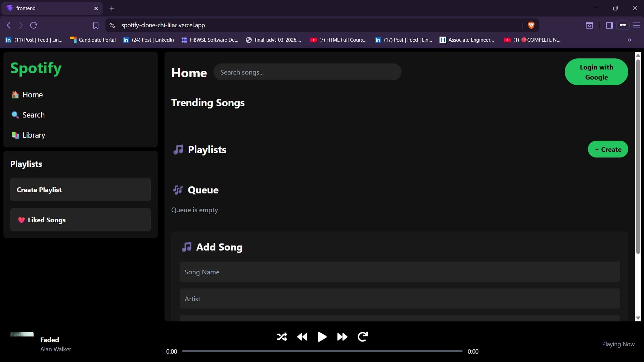Click the Playing Now label
Screen dimensions: 644x362
coord(618,344)
